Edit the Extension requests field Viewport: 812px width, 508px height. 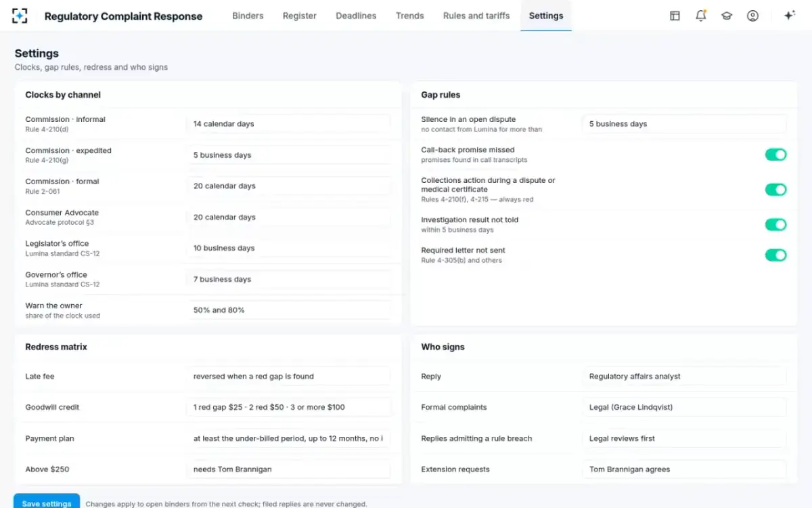(x=684, y=469)
